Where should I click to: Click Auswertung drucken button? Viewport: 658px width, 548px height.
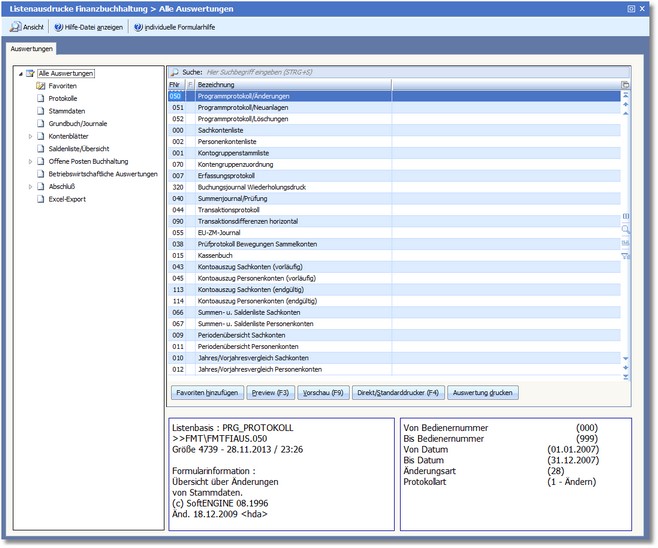pyautogui.click(x=483, y=393)
